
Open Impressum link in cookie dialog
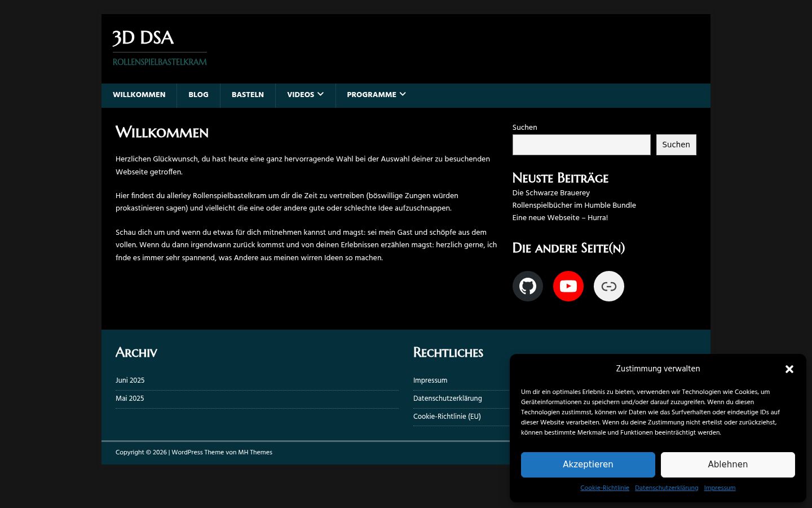point(720,488)
